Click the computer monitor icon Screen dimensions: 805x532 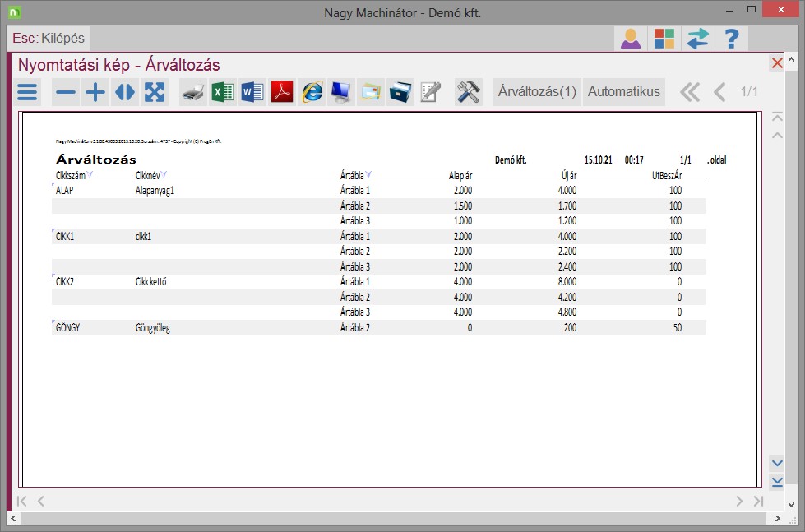pos(341,92)
